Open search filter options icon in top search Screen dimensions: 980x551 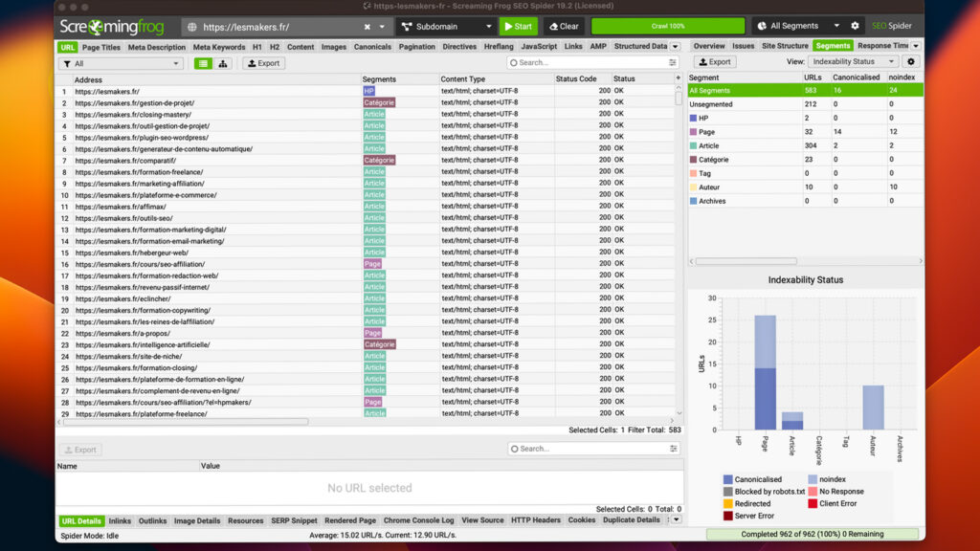coord(673,62)
